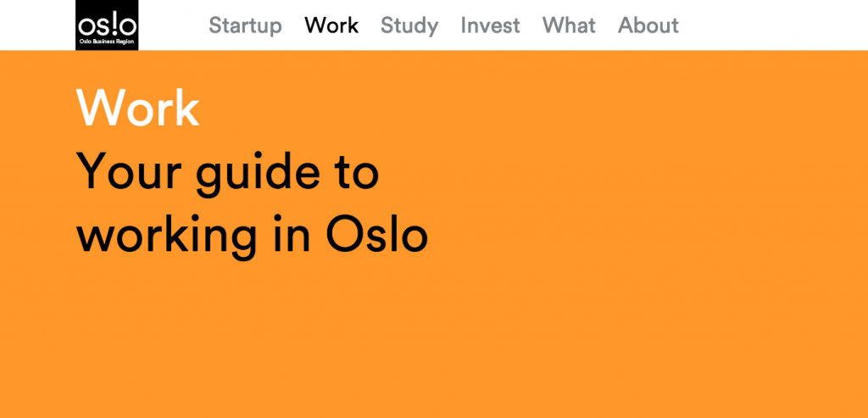This screenshot has width=868, height=418.
Task: Select the Work navigation item
Action: coord(331,25)
